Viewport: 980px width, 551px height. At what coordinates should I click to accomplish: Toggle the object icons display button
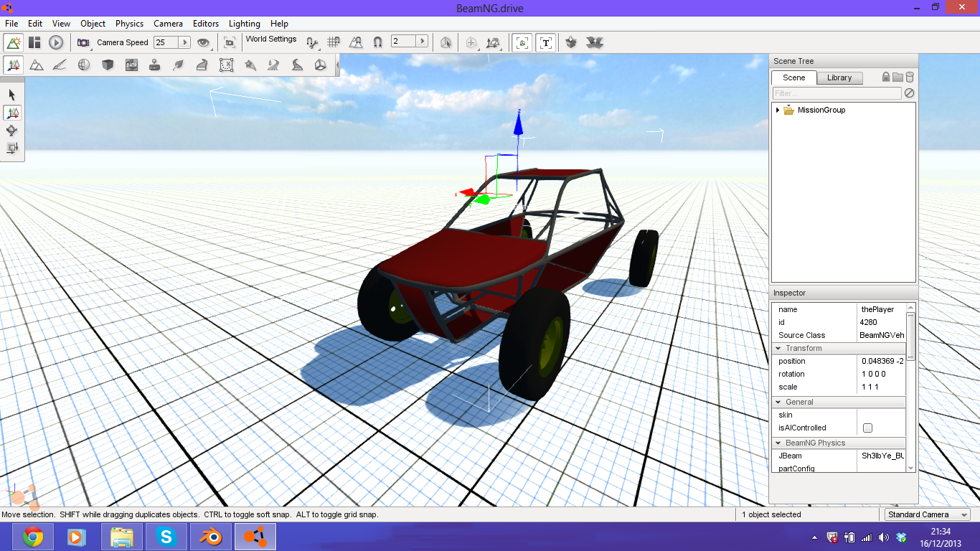[x=523, y=42]
